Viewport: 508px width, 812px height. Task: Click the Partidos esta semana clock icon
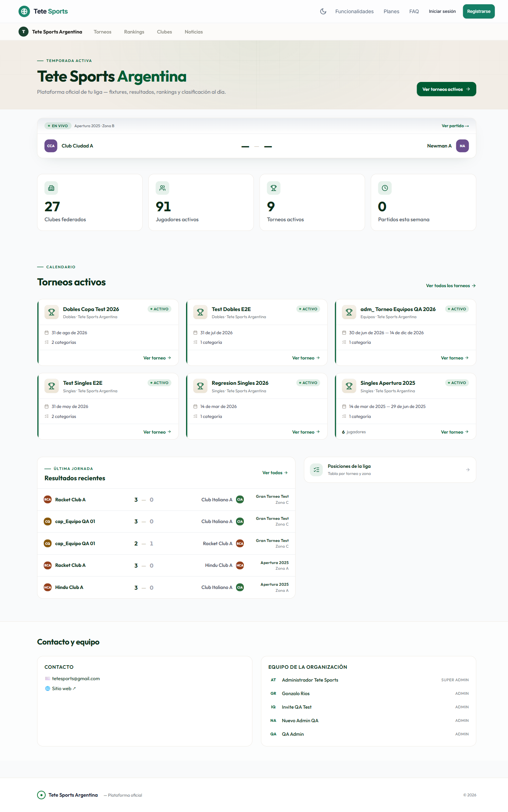tap(385, 188)
